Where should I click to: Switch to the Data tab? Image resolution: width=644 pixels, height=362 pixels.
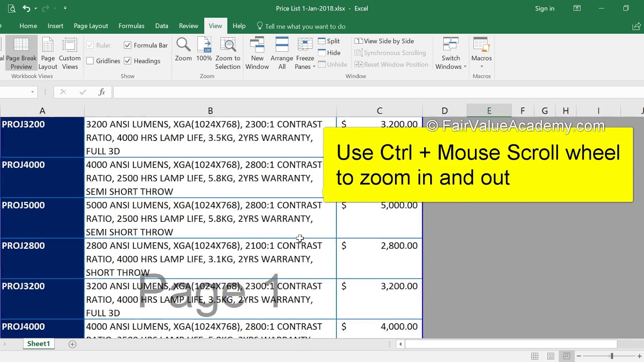(x=162, y=26)
